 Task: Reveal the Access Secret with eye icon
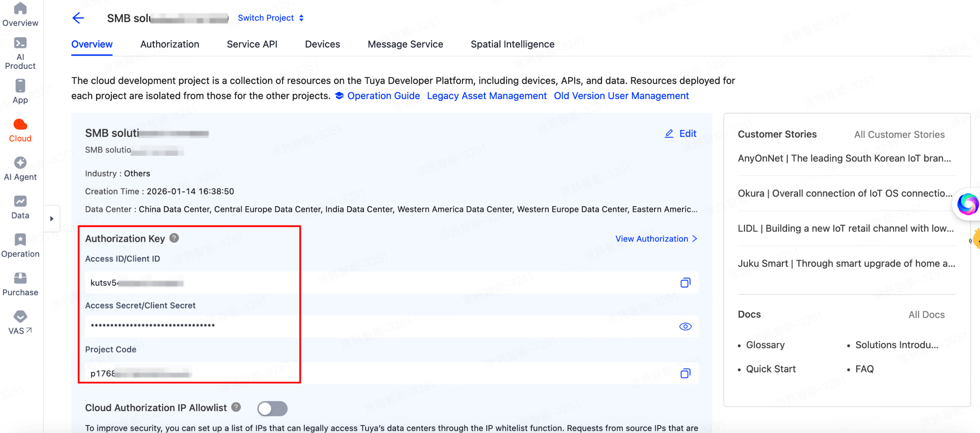pos(685,327)
